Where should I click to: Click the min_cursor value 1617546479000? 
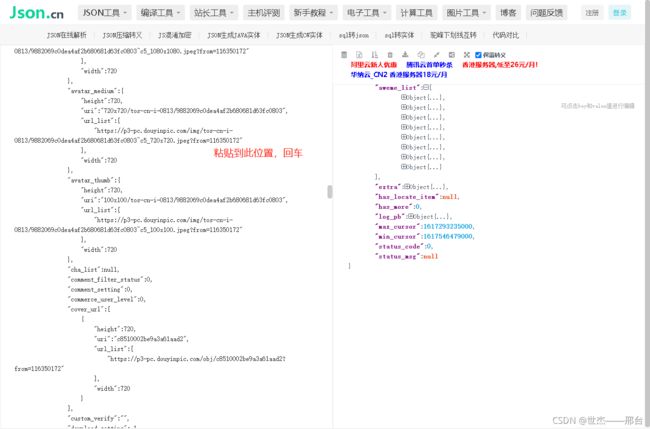(447, 236)
